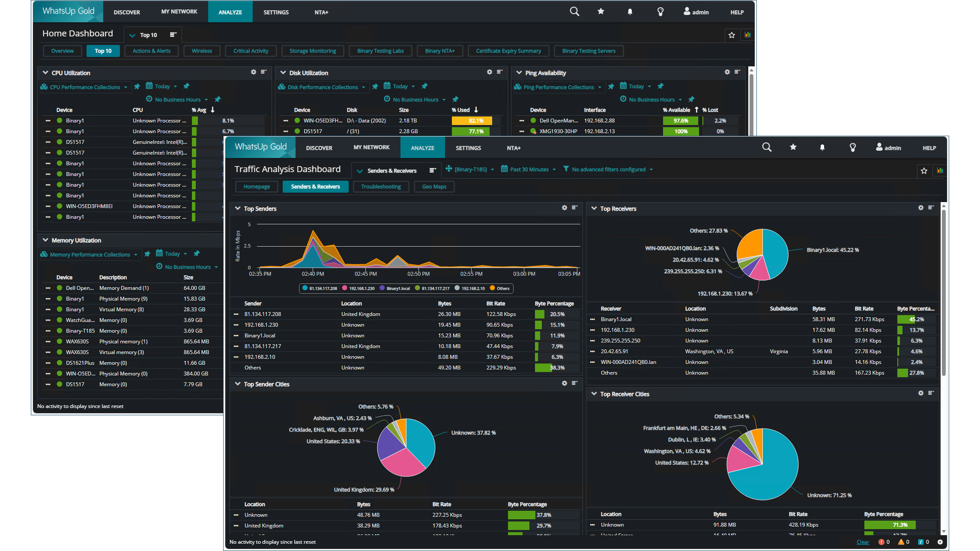This screenshot has width=980, height=551.
Task: Open the [Binary-T185] source dropdown
Action: click(470, 170)
